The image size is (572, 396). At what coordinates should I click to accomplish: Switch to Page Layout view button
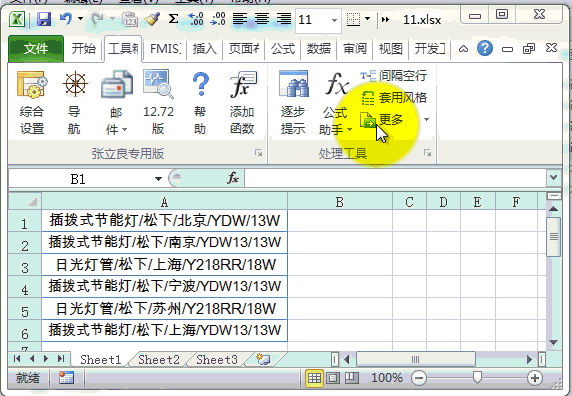tap(333, 378)
